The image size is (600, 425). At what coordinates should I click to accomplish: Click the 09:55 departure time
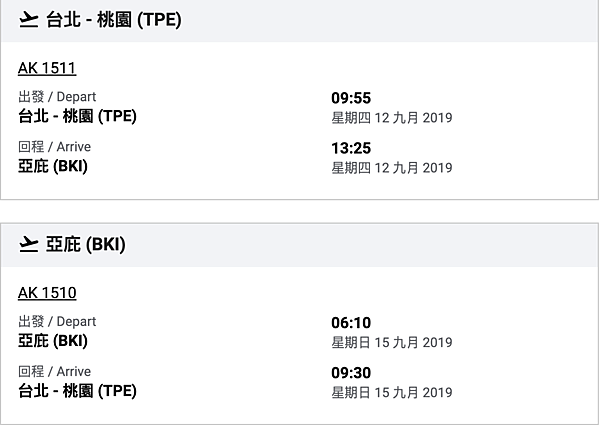351,98
